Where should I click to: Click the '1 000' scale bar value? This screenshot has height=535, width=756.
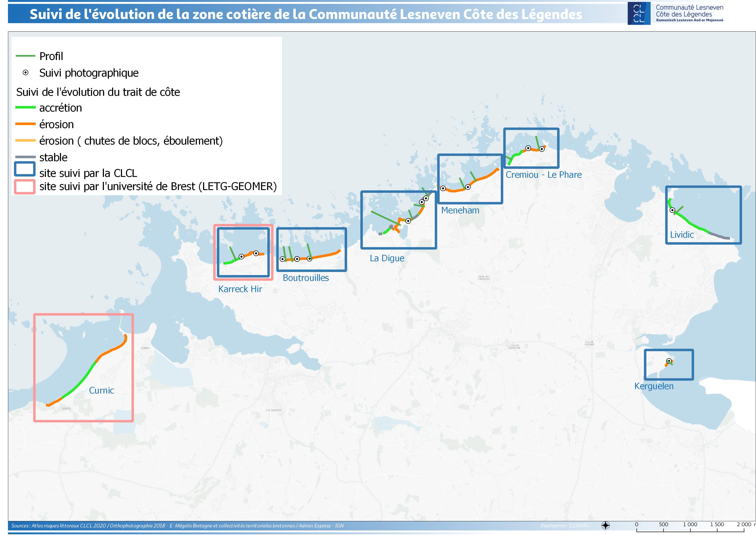coord(690,524)
